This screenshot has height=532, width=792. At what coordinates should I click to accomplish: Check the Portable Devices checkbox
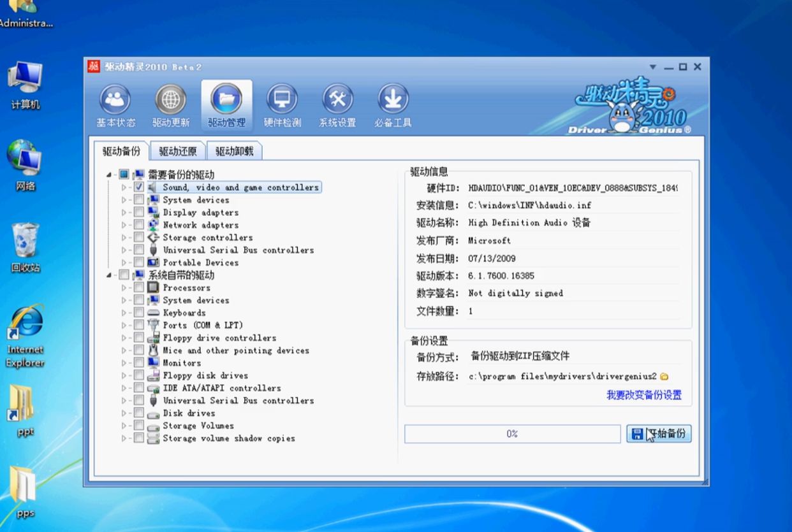click(138, 262)
